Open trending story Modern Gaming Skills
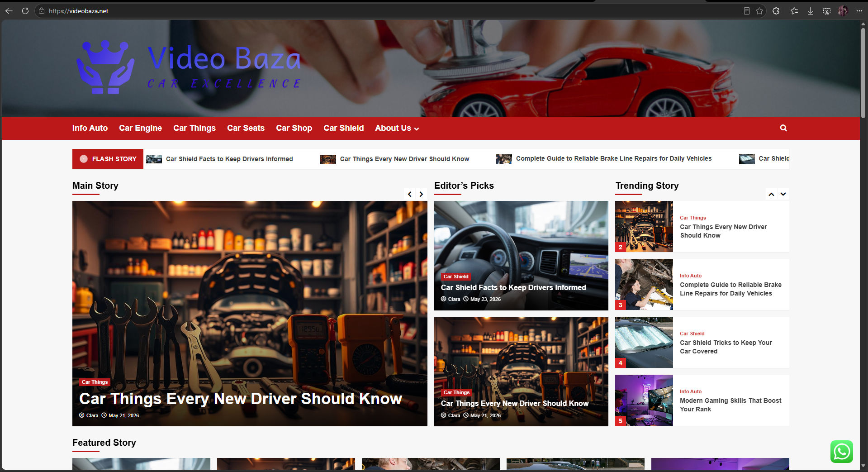 (730, 405)
